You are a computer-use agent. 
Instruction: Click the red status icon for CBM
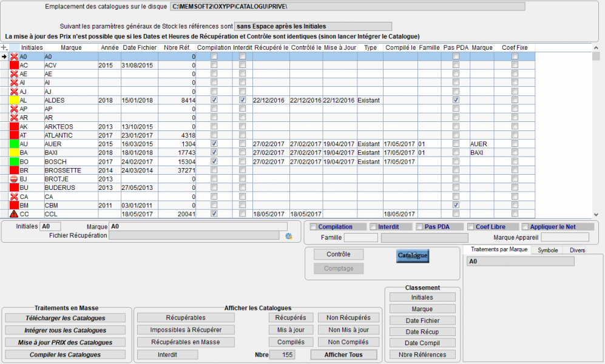tap(15, 206)
